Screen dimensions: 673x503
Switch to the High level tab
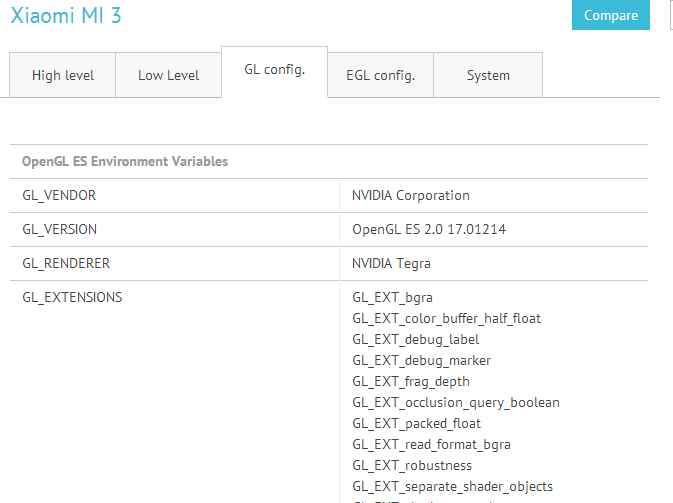click(61, 75)
